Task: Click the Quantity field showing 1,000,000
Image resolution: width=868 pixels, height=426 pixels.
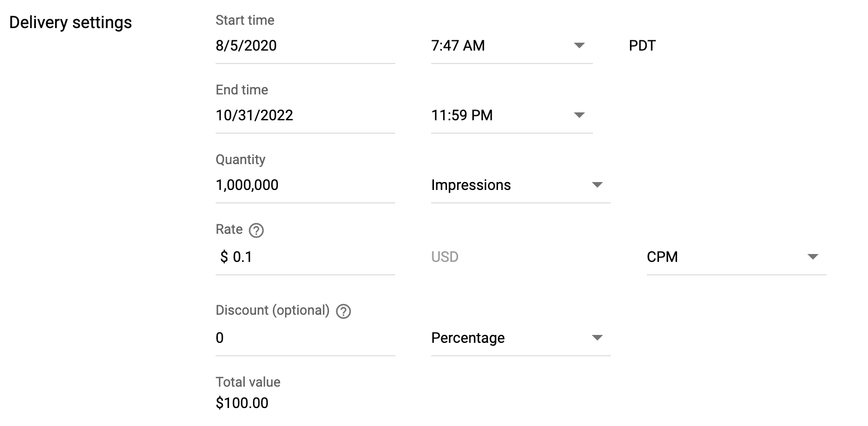Action: [281, 184]
